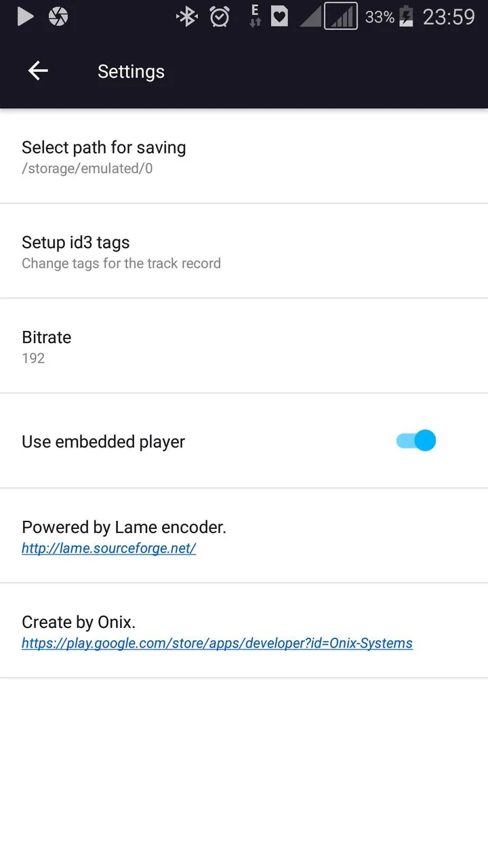Tap the alarm clock status icon

point(220,16)
